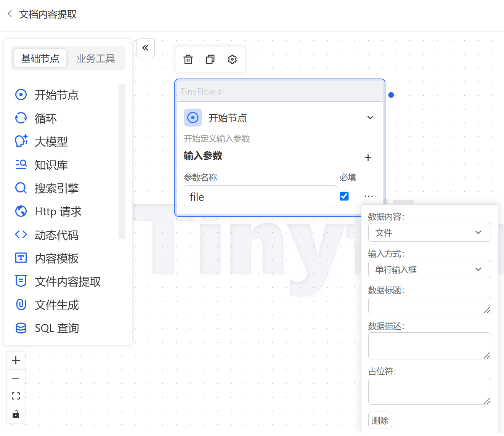This screenshot has width=504, height=436.
Task: Go back using the header arrow
Action: click(10, 14)
